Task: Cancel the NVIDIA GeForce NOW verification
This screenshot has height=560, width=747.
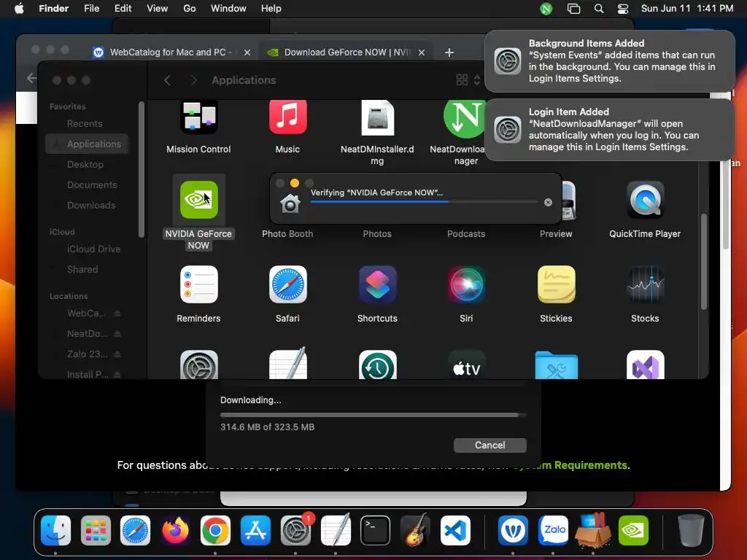Action: [x=548, y=203]
